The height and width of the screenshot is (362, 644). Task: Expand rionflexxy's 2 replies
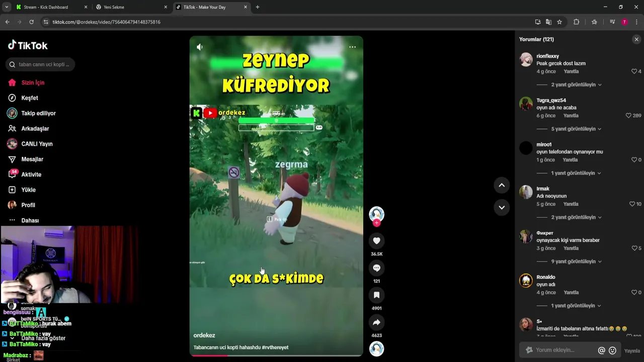pos(576,84)
